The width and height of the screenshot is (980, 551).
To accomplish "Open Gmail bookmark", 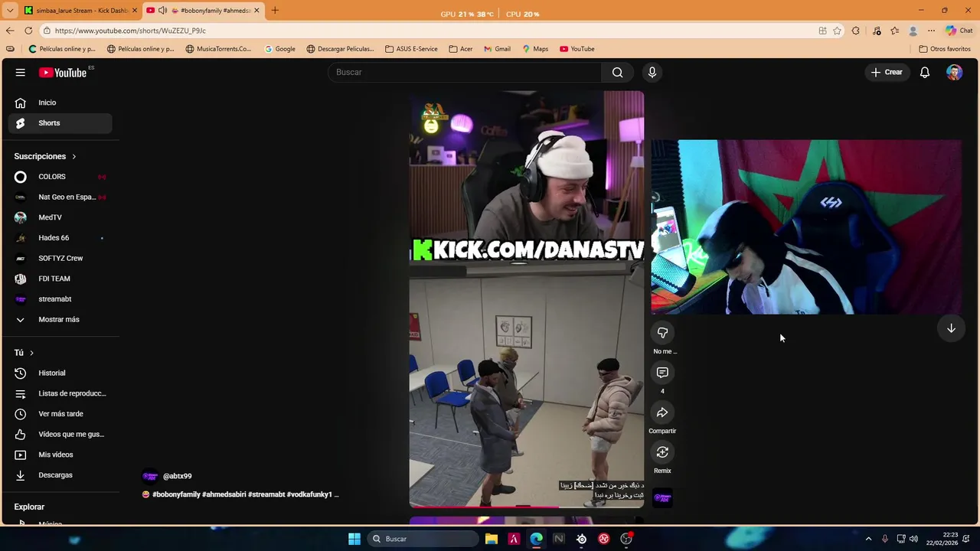I will [497, 49].
